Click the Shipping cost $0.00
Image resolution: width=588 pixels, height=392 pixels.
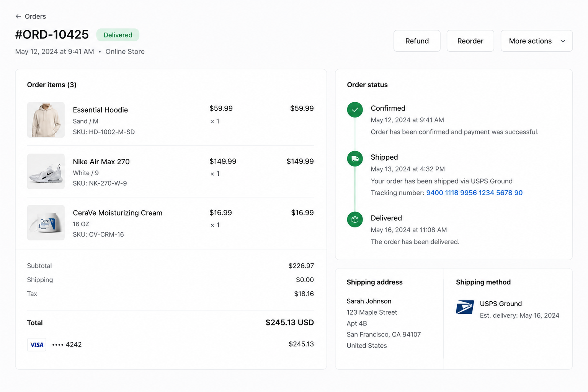pos(305,280)
